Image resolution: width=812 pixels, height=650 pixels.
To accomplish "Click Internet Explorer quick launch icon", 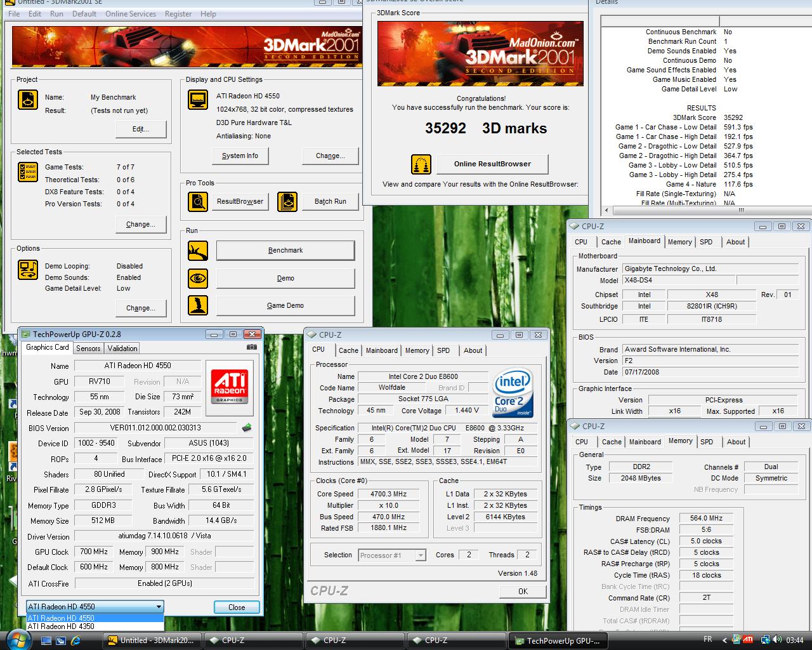I will pyautogui.click(x=75, y=640).
